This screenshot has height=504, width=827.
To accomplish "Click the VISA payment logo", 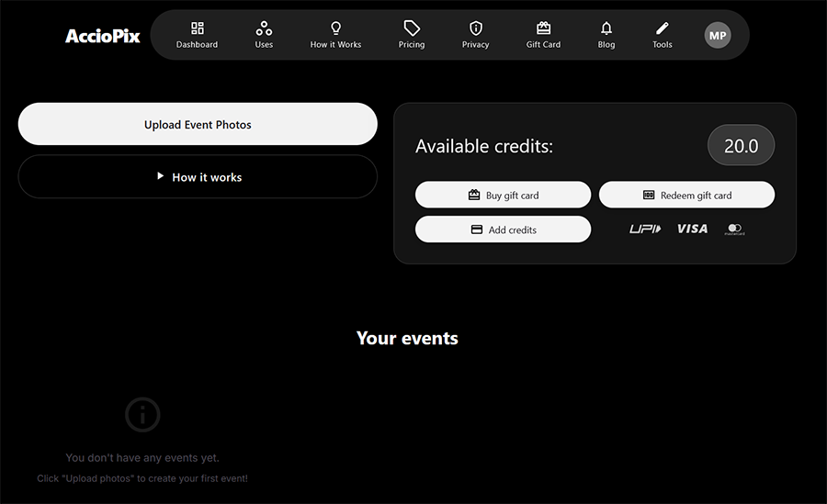I will point(693,229).
